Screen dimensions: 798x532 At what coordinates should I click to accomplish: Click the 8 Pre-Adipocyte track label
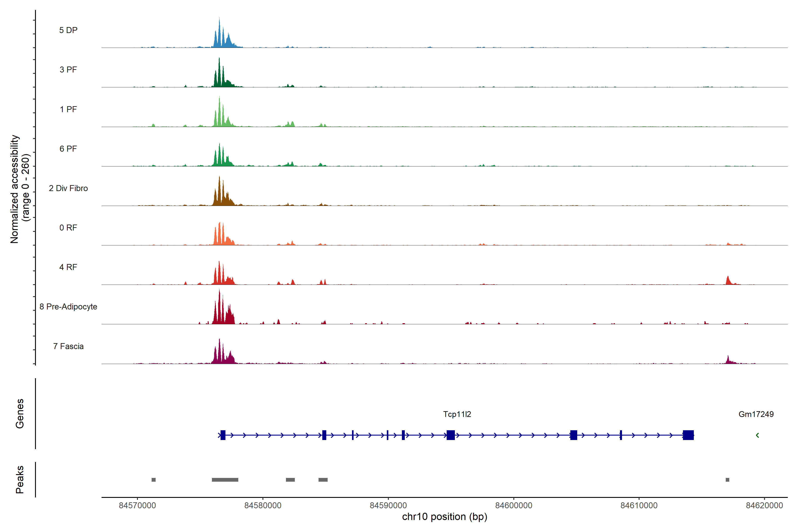[68, 307]
